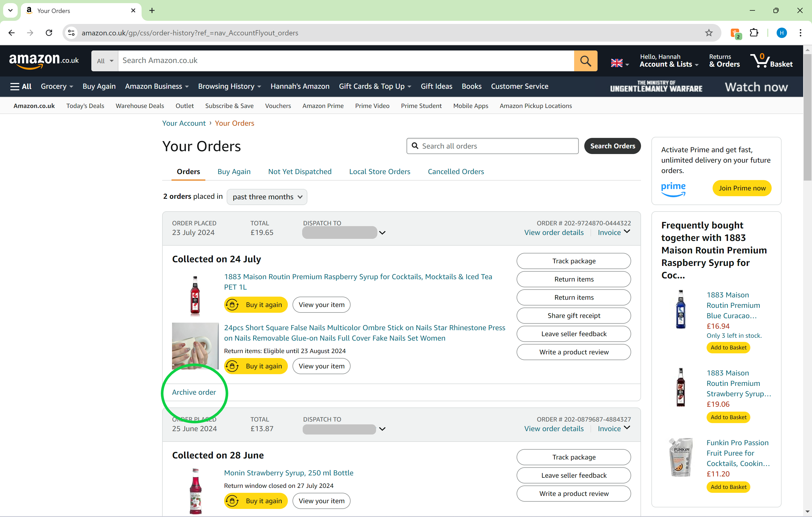This screenshot has height=517, width=812.
Task: Open Local Store Orders tab
Action: 380,171
